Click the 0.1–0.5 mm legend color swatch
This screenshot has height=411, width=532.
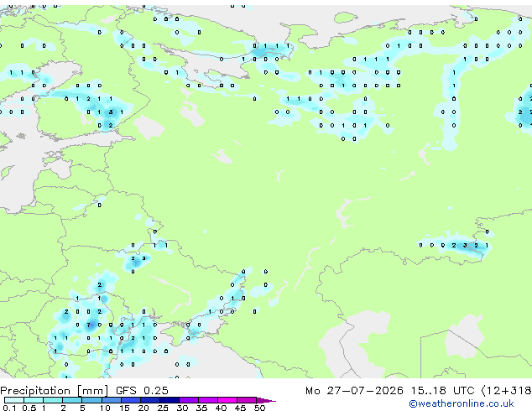click(14, 400)
